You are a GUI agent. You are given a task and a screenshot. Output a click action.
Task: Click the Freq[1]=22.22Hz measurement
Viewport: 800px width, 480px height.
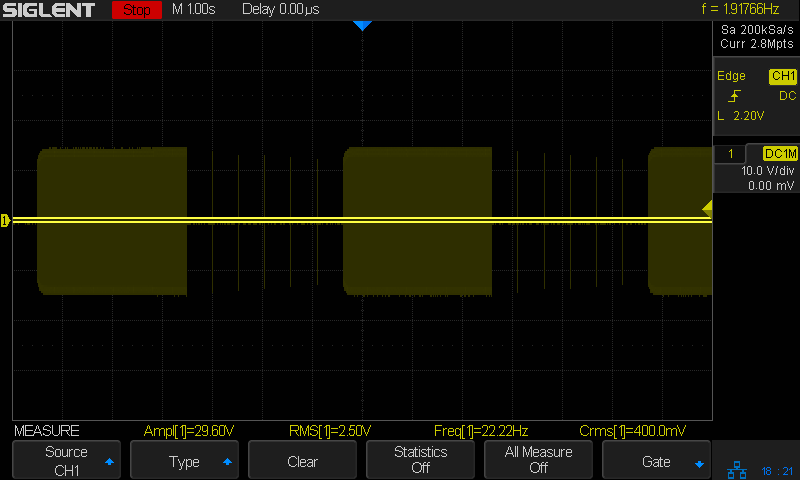tap(481, 431)
